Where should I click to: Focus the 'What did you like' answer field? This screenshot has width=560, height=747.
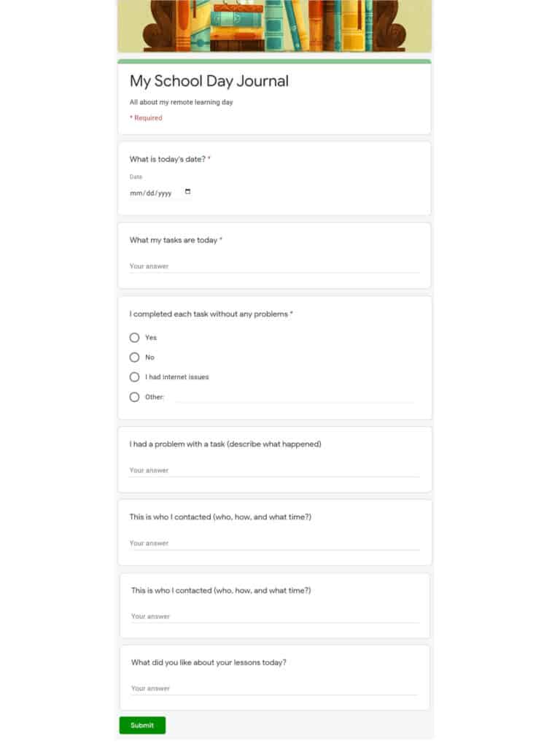tap(274, 689)
